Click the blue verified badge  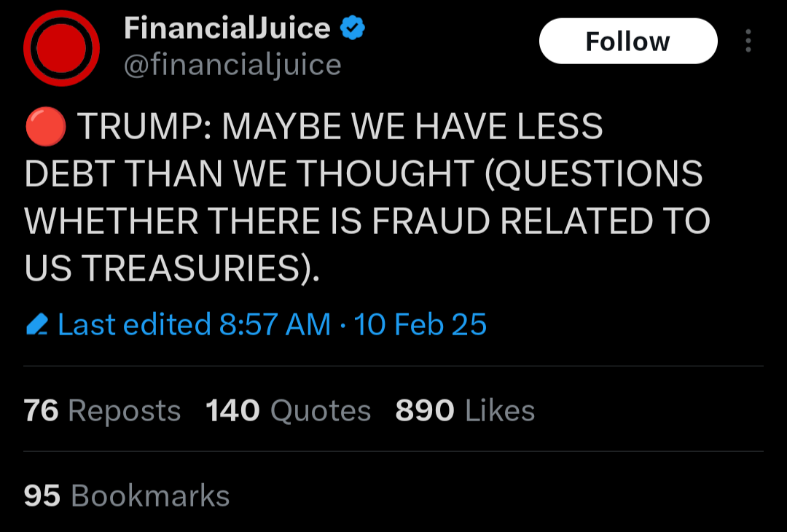tap(353, 29)
